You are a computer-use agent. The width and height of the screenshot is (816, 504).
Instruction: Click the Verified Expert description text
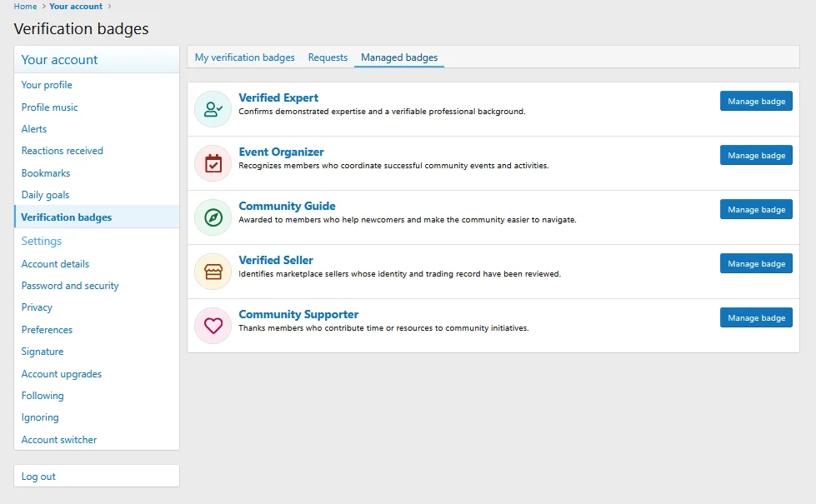[382, 112]
